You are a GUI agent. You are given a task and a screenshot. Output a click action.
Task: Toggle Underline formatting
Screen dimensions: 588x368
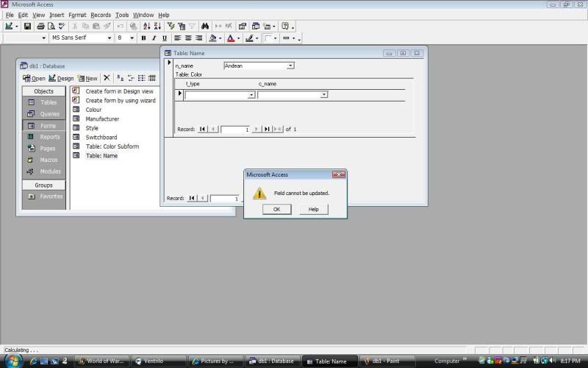pos(164,38)
